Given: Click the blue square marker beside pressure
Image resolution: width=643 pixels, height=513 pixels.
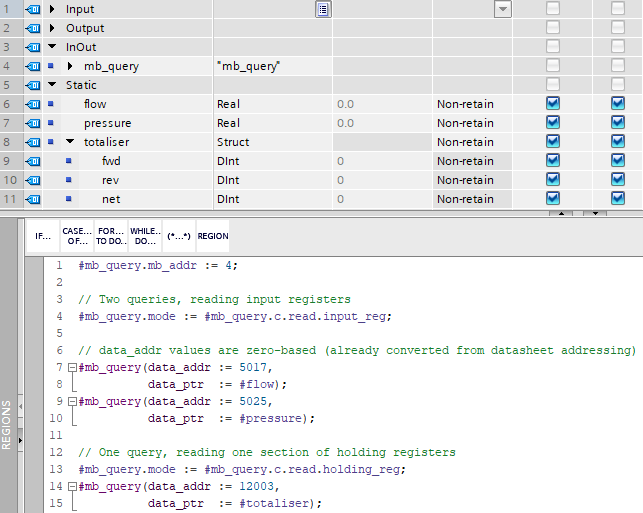Looking at the screenshot, I should click(51, 122).
